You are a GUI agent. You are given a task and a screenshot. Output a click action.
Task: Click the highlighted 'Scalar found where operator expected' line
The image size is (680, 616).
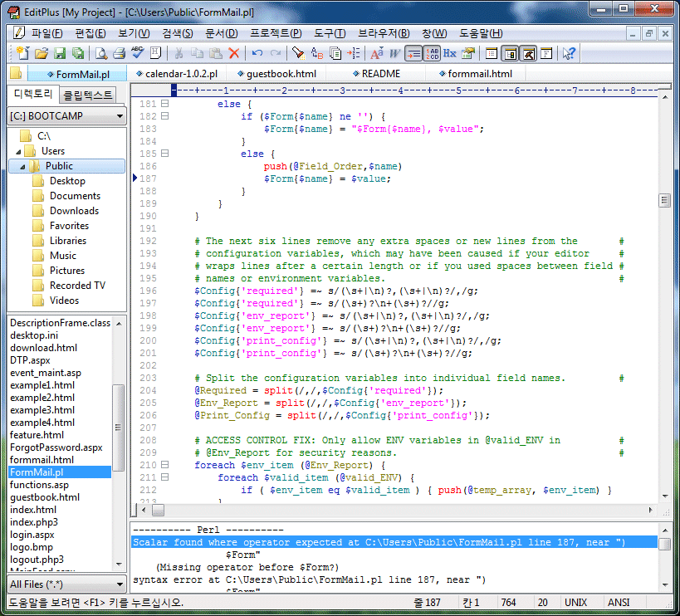click(394, 542)
